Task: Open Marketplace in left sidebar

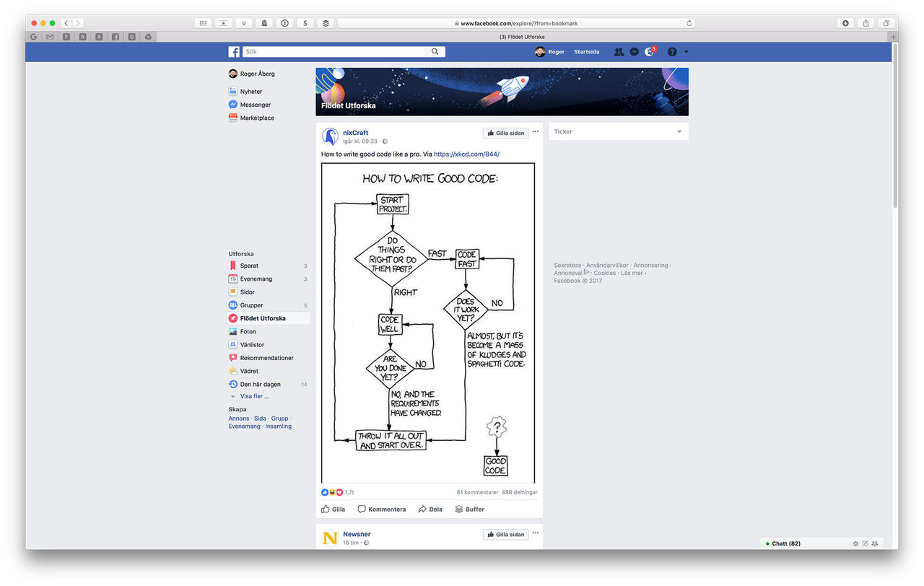Action: click(251, 118)
